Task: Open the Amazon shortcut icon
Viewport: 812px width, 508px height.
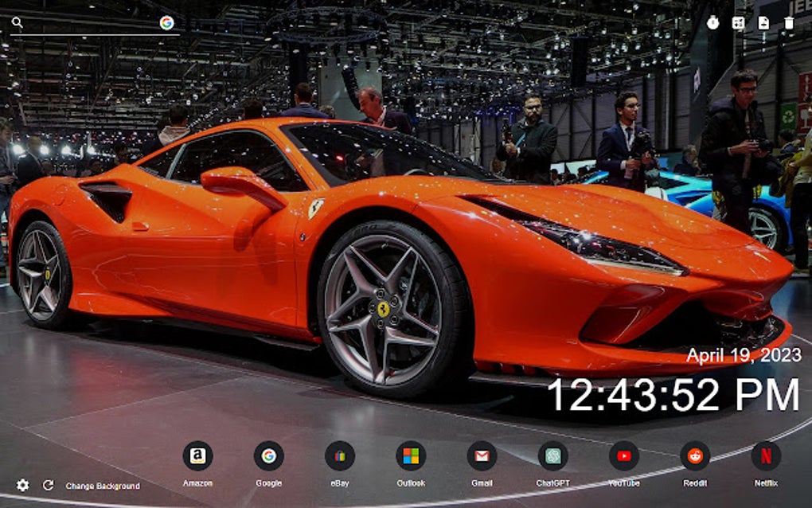Action: [x=197, y=457]
